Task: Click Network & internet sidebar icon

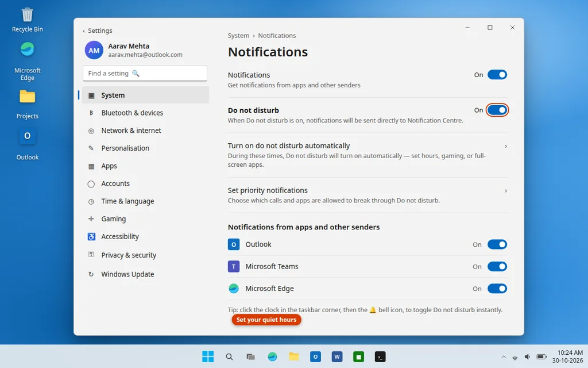Action: pos(91,131)
